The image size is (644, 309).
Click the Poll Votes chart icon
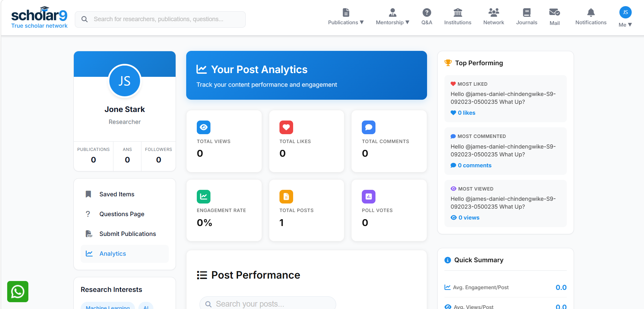pos(369,197)
